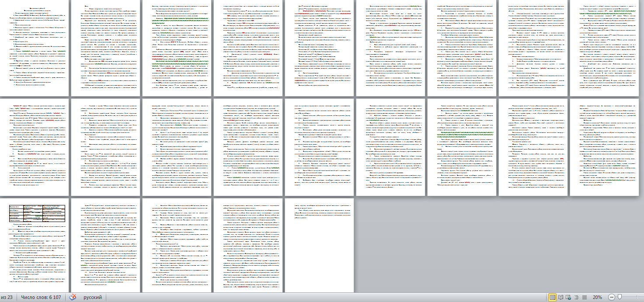Click the zoom out minus button
Viewport: 644px width, 302px height.
click(612, 297)
